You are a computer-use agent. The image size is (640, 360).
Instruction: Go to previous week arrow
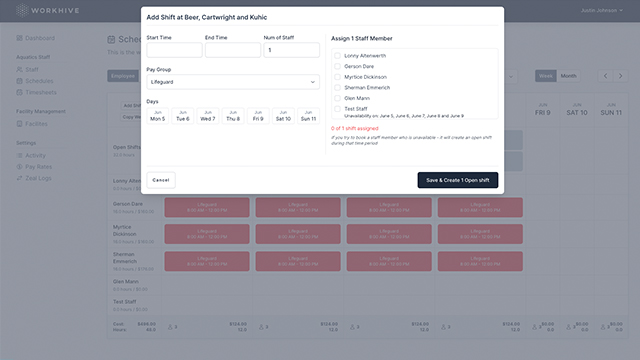tap(605, 76)
